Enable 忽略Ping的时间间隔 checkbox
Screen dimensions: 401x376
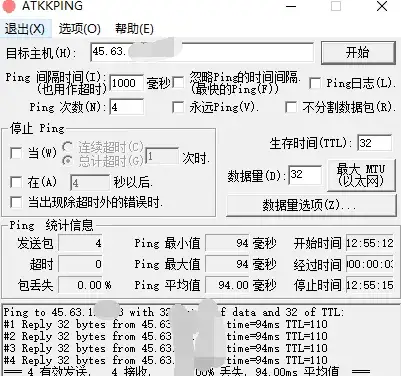click(x=178, y=83)
